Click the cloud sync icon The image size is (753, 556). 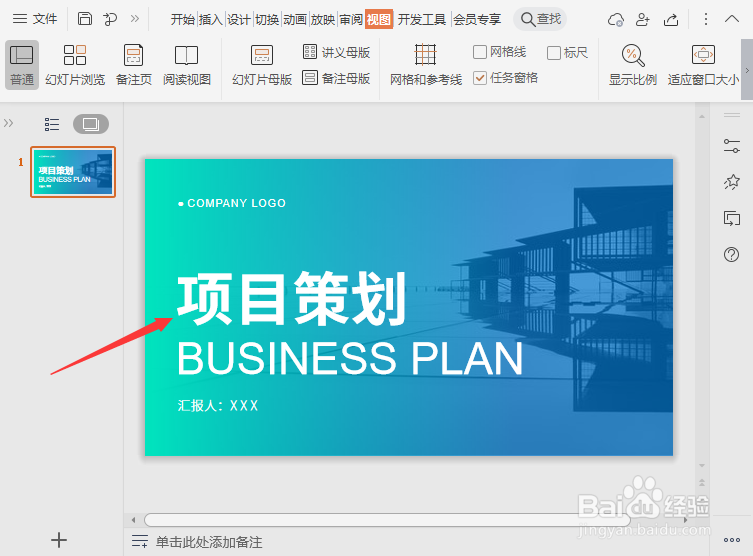click(x=616, y=20)
